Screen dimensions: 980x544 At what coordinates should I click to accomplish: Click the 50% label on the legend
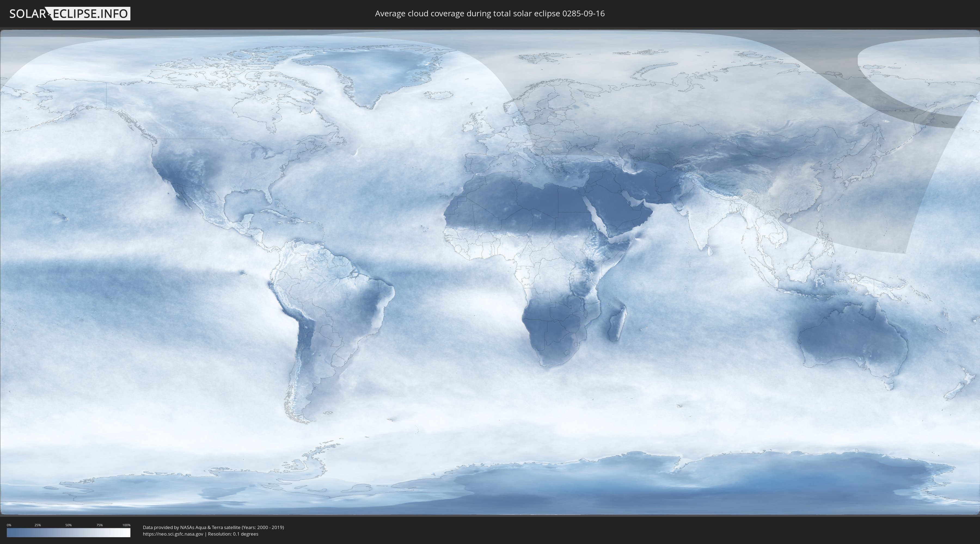point(69,525)
